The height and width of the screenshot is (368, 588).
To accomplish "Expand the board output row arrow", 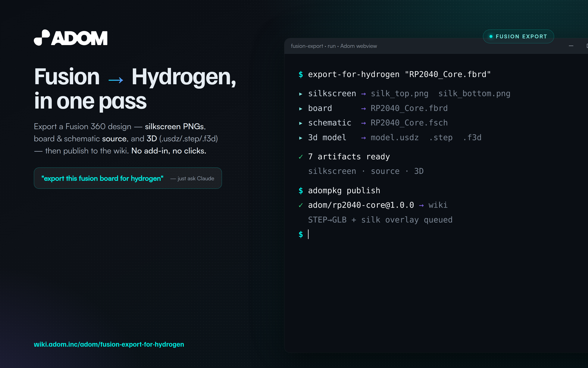I will (x=300, y=109).
